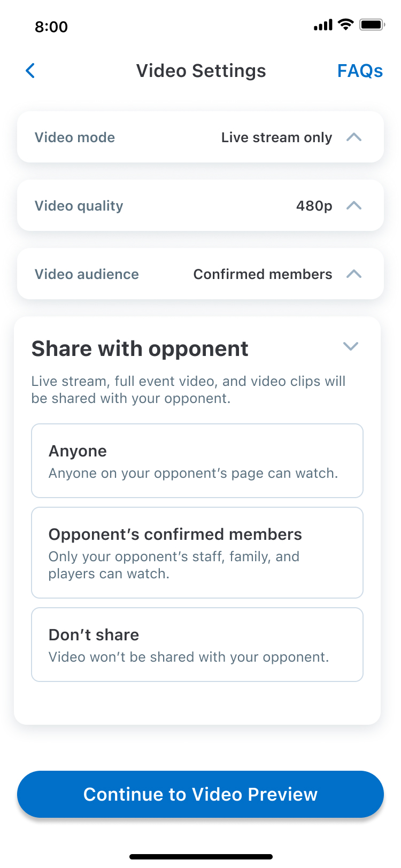Image resolution: width=401 pixels, height=868 pixels.
Task: Tap the Confirmed members audience value
Action: 263,274
